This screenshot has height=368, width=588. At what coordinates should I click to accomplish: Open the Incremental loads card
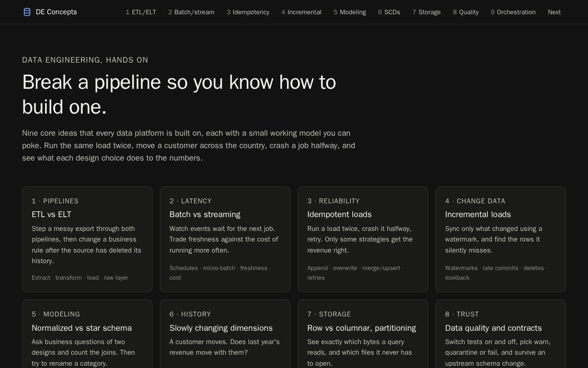(501, 239)
